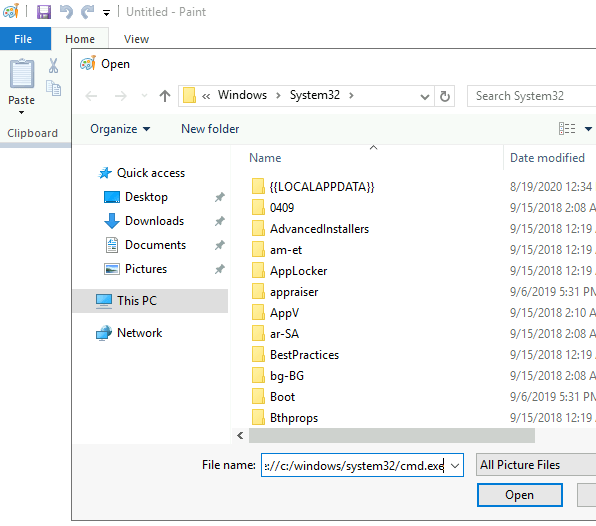This screenshot has height=526, width=596.
Task: Click the appraiser folder icon
Action: pyautogui.click(x=258, y=292)
